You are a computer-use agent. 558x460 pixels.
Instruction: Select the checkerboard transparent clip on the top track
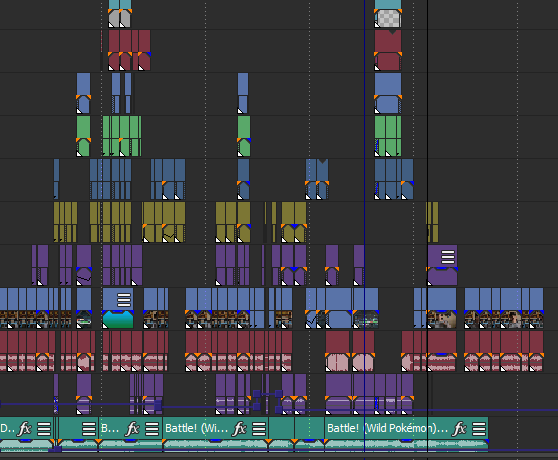[x=388, y=18]
